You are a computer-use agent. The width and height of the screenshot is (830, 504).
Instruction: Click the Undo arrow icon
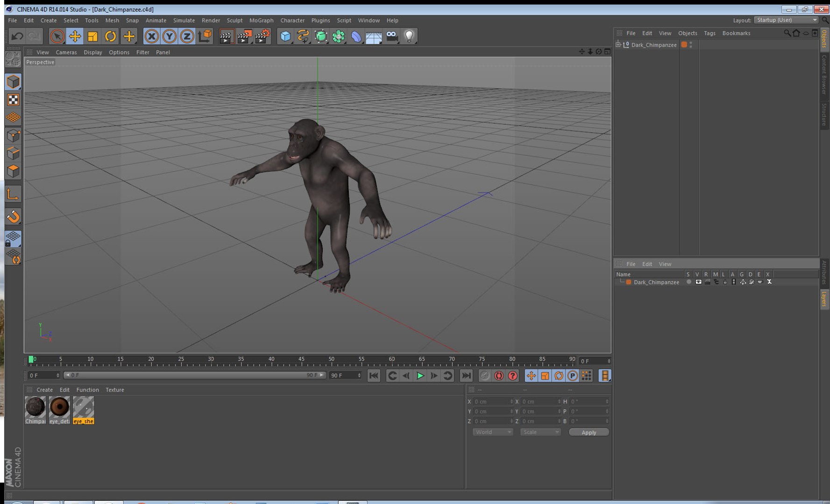17,36
